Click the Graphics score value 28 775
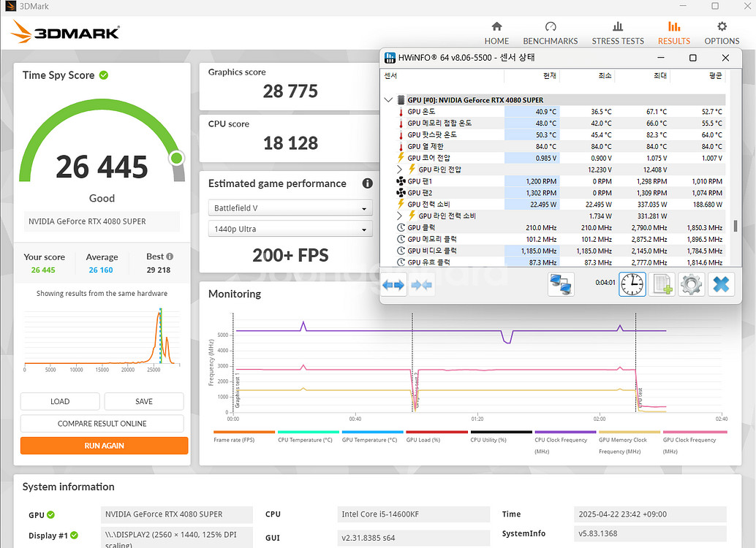756x548 pixels. coord(290,91)
